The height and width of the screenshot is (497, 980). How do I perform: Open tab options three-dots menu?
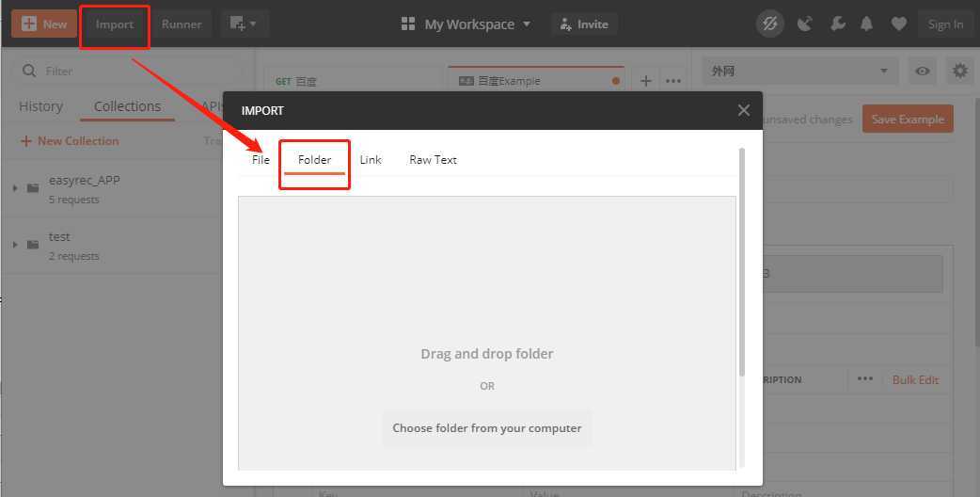[x=673, y=81]
